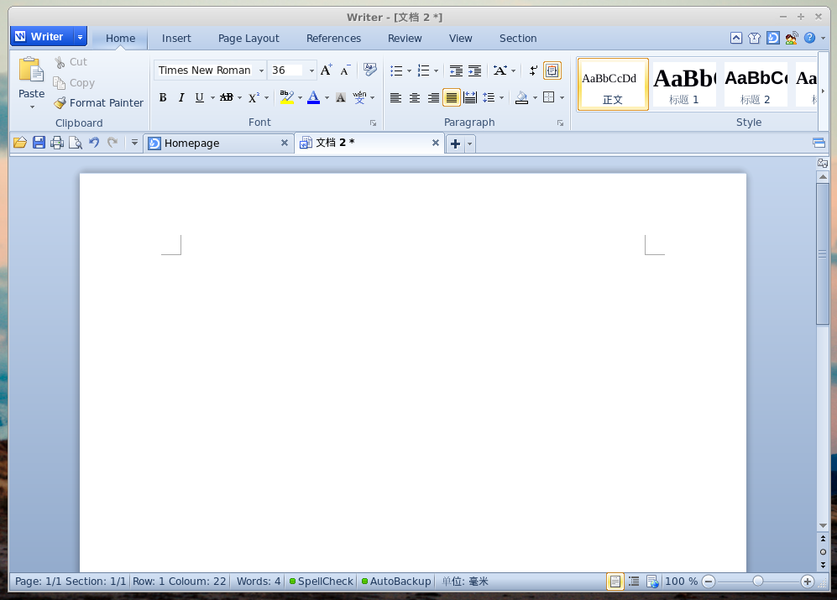Close the Homepage document tab
This screenshot has height=600, width=837.
(x=284, y=143)
